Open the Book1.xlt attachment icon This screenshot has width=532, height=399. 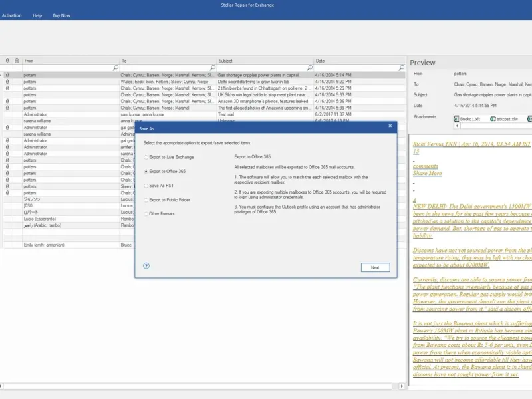point(456,119)
